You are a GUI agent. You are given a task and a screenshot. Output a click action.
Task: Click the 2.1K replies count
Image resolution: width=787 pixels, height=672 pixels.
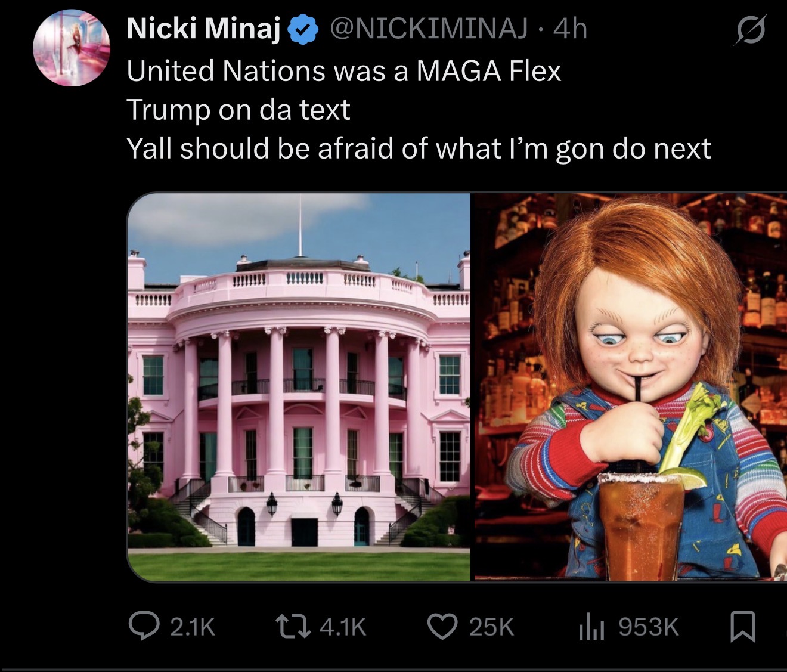pyautogui.click(x=192, y=627)
